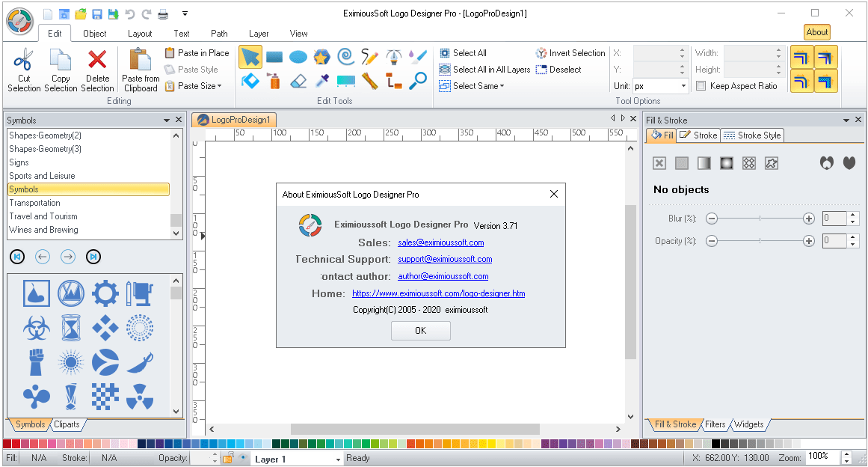This screenshot has height=467, width=868.
Task: Pick the connector tool
Action: pyautogui.click(x=393, y=82)
